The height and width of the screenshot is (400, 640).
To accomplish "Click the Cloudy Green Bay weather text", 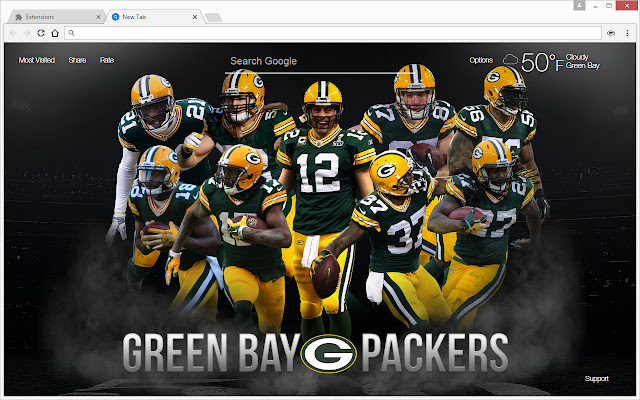I will point(582,61).
